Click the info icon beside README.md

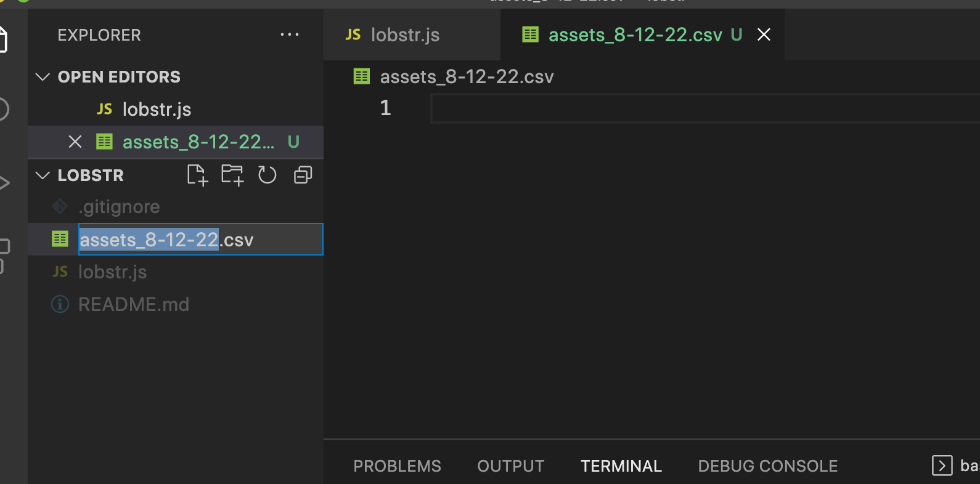60,304
